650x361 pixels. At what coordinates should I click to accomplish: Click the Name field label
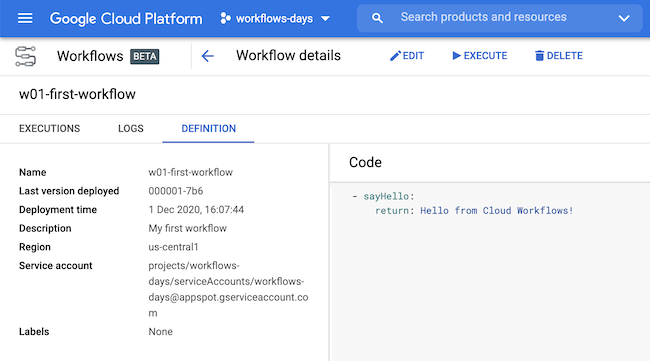(32, 172)
